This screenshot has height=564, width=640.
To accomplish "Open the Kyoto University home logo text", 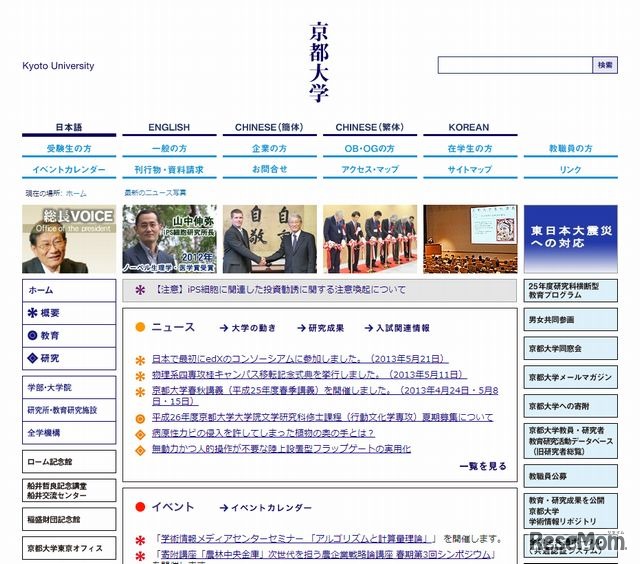I will [x=319, y=62].
